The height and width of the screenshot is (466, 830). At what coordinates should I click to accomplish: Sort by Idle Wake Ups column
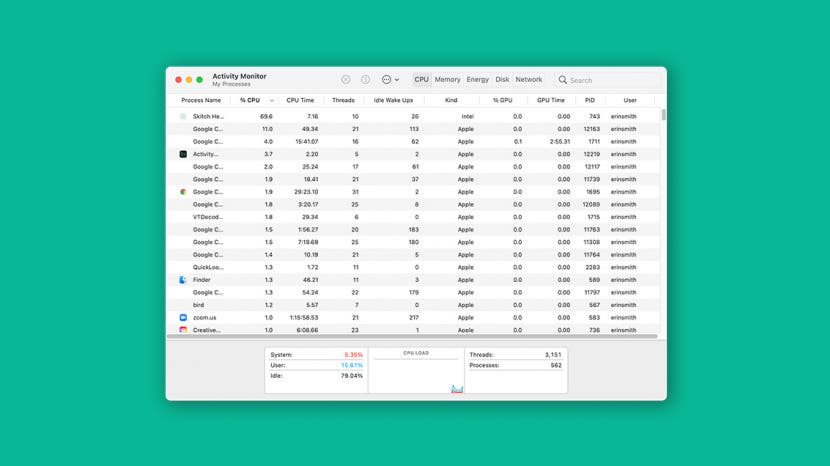tap(393, 100)
